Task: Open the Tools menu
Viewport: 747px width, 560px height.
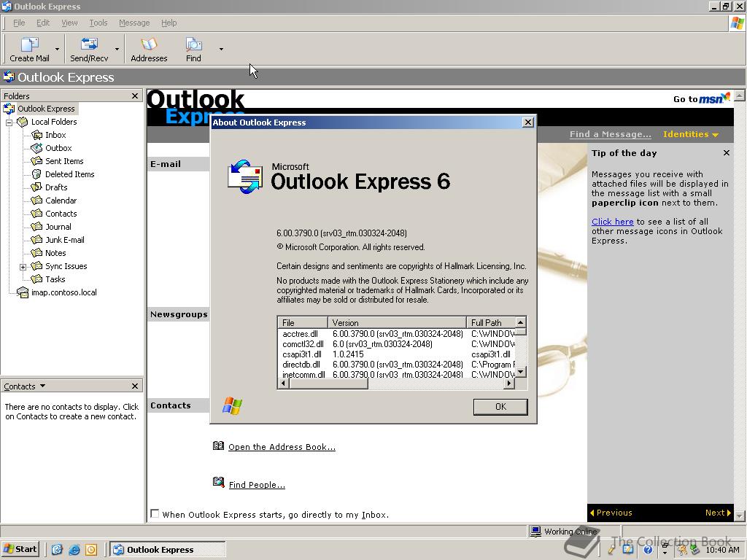Action: 98,23
